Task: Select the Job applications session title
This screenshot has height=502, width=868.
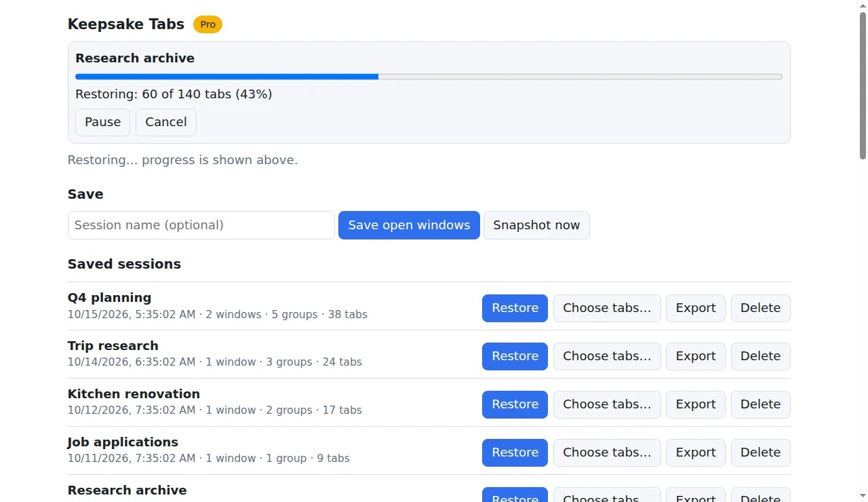Action: 123,442
